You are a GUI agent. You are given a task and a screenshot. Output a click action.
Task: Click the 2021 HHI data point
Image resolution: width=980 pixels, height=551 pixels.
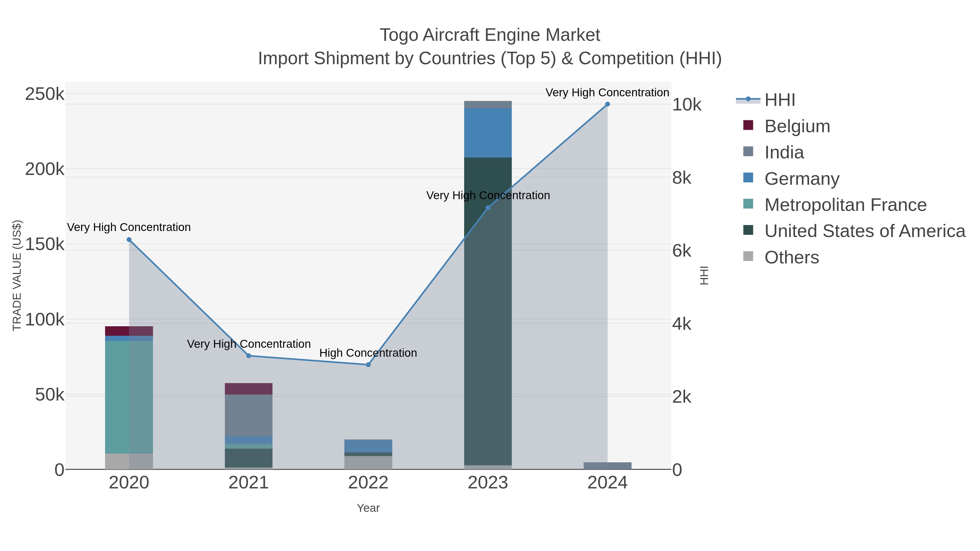[x=249, y=356]
